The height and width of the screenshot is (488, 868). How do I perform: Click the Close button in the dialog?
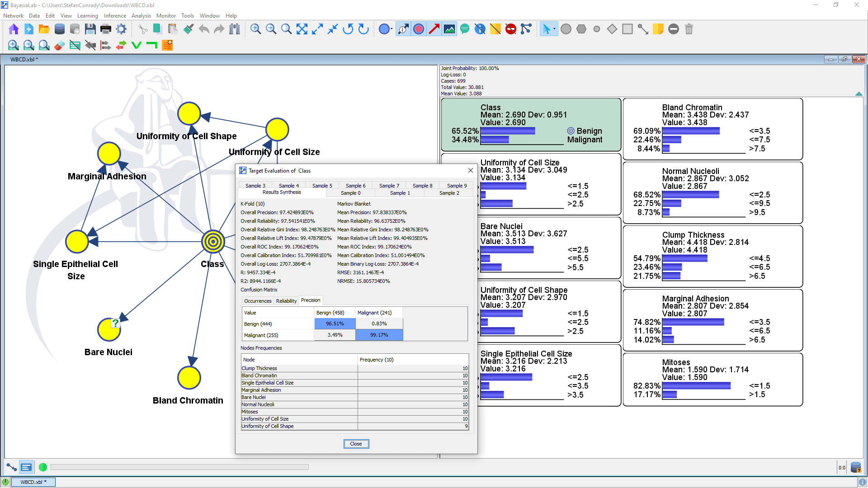356,444
